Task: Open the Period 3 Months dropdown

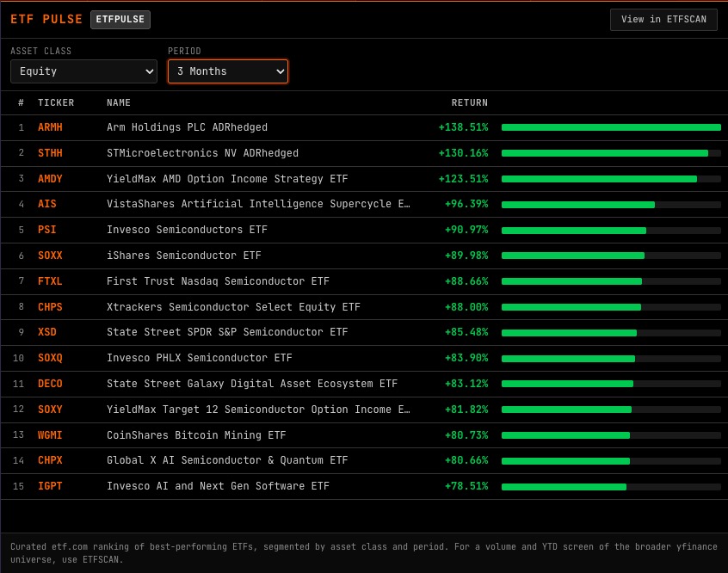Action: tap(228, 71)
